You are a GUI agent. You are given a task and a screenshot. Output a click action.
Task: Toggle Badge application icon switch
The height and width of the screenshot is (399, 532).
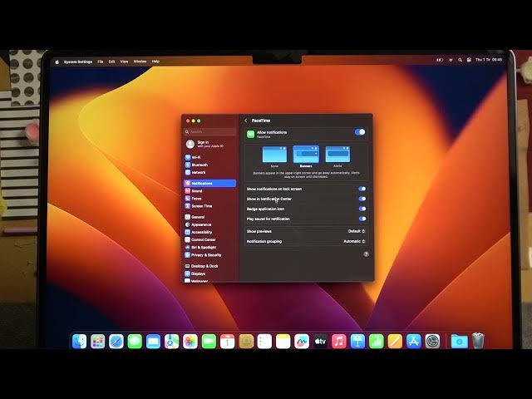362,209
